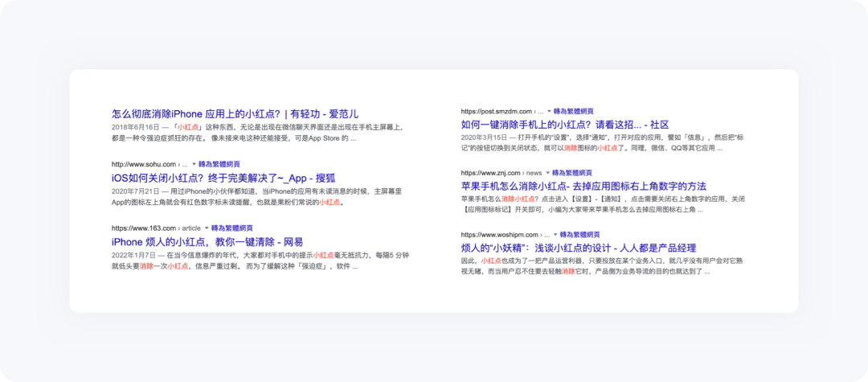Click the date 2020年7月21日 in snippet
The image size is (868, 382).
(134, 191)
